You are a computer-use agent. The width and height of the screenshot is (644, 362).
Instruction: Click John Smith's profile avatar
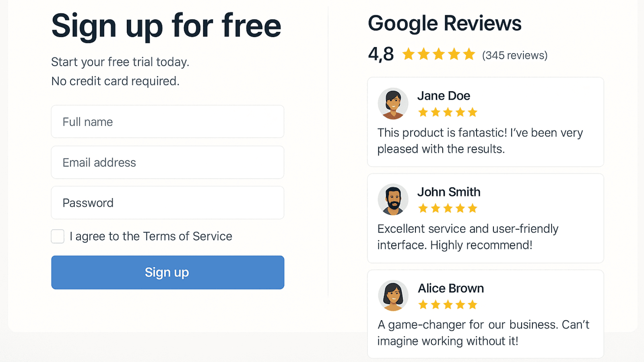(x=393, y=199)
